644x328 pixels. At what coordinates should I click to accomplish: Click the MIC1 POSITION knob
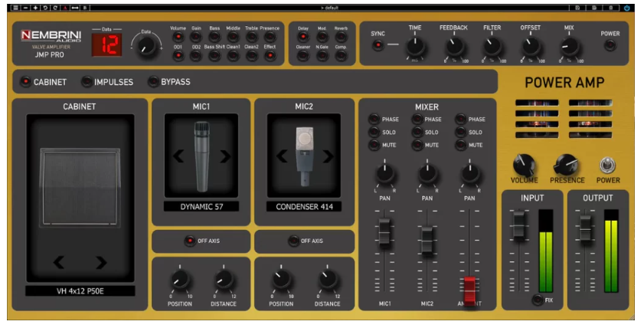click(x=180, y=280)
